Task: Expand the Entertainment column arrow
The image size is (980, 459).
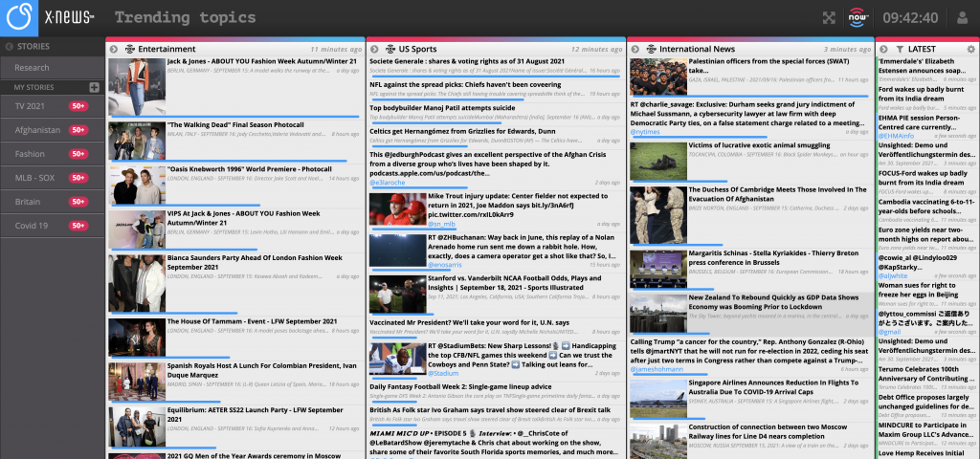Action: 113,49
